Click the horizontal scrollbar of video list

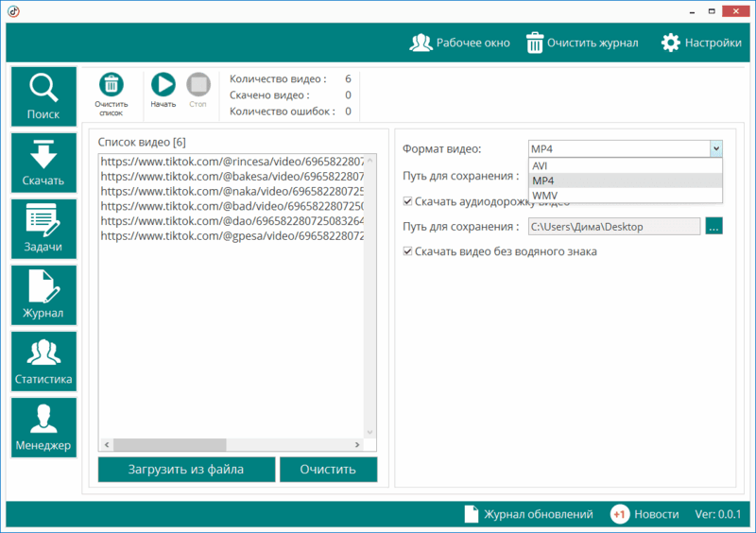(170, 444)
